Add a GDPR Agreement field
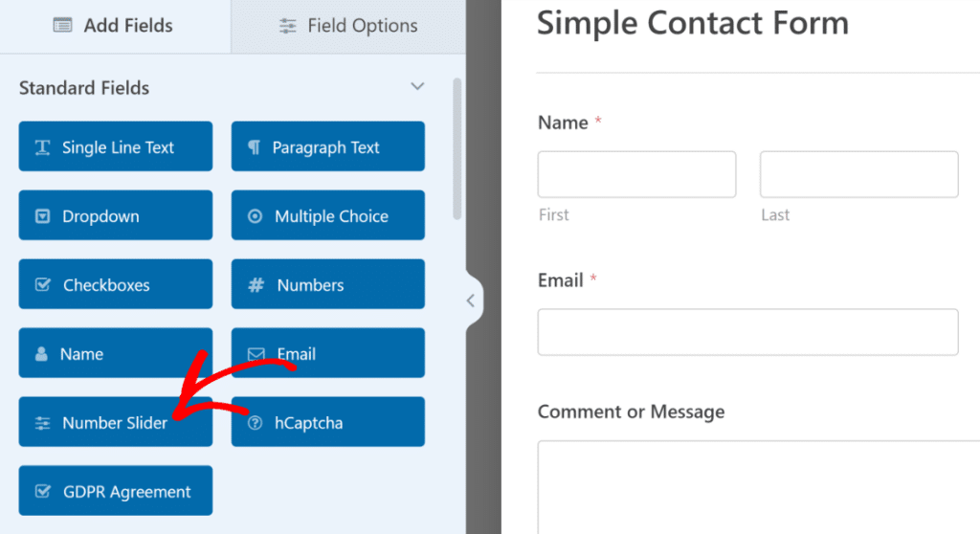The height and width of the screenshot is (534, 980). coord(116,492)
